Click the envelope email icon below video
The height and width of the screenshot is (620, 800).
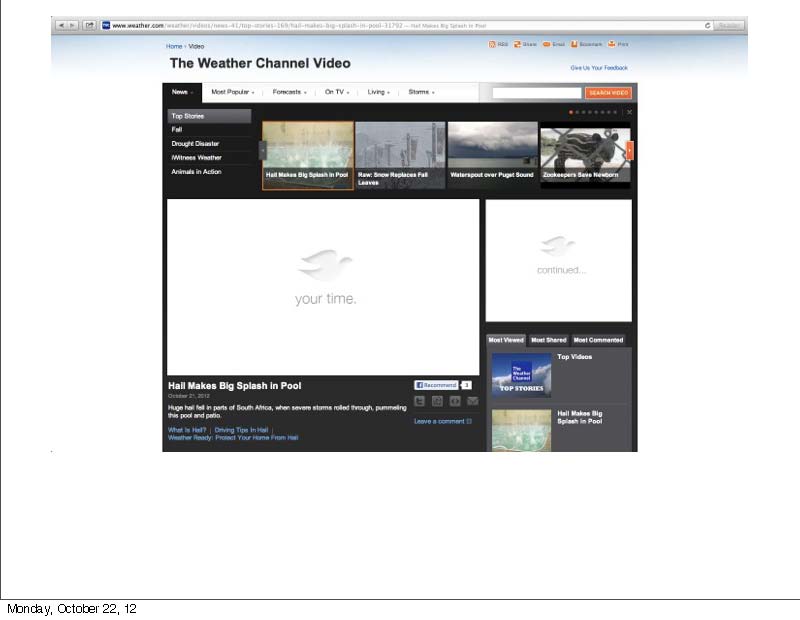coord(472,401)
